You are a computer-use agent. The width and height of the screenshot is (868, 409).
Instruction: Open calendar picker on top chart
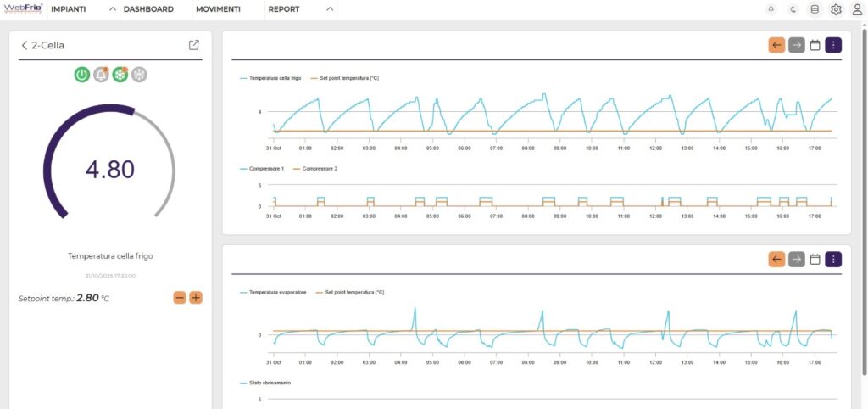click(815, 45)
